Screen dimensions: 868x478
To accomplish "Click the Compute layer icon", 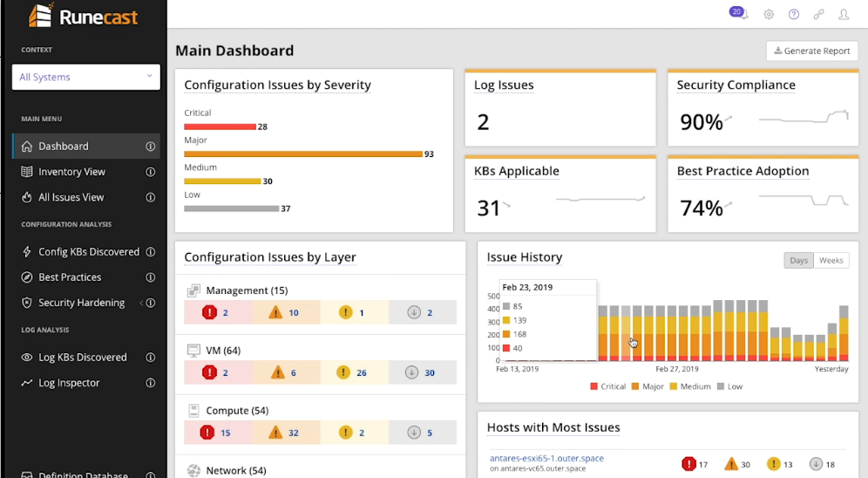I will pyautogui.click(x=193, y=411).
